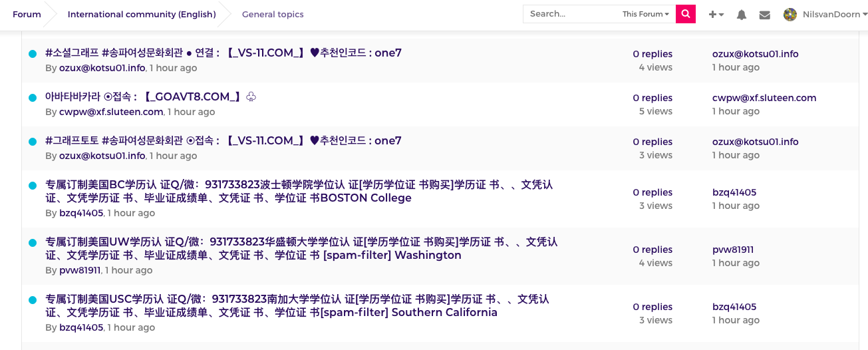Click 4 views in #소셜그래프 row
The height and width of the screenshot is (350, 868).
tap(656, 67)
